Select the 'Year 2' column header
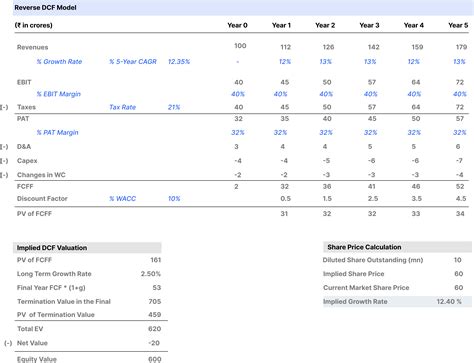The width and height of the screenshot is (474, 363). click(x=325, y=25)
